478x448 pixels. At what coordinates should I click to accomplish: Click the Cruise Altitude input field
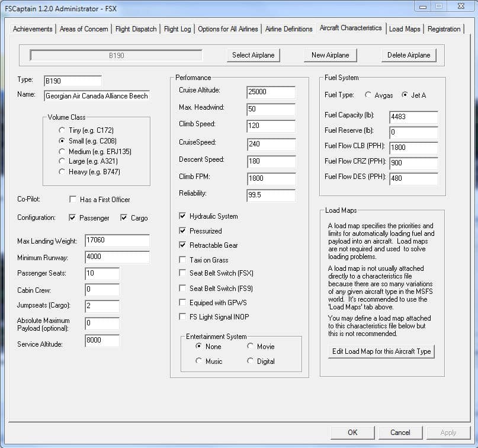pyautogui.click(x=270, y=92)
